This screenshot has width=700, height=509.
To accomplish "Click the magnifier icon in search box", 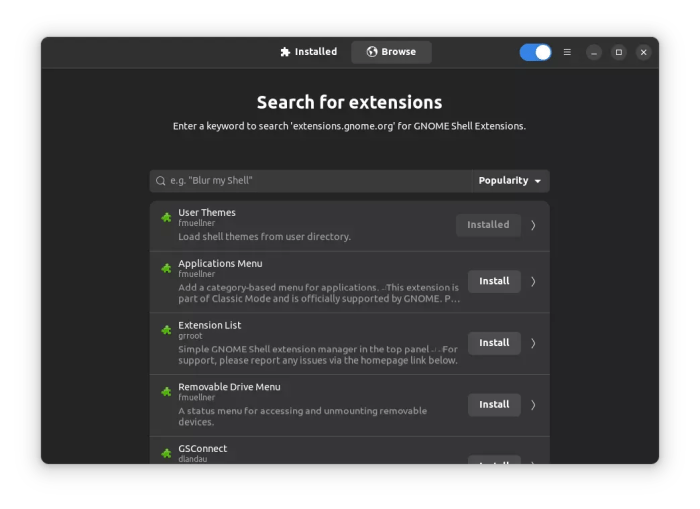I will 160,181.
